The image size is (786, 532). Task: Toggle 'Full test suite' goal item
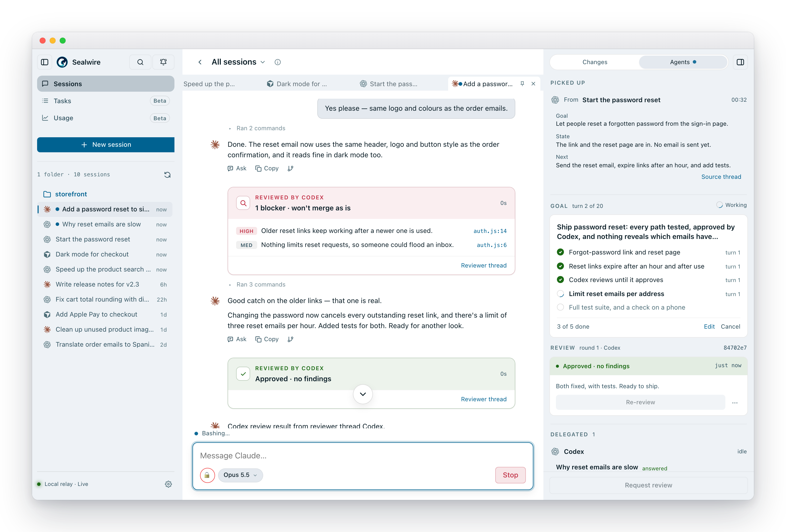(560, 308)
